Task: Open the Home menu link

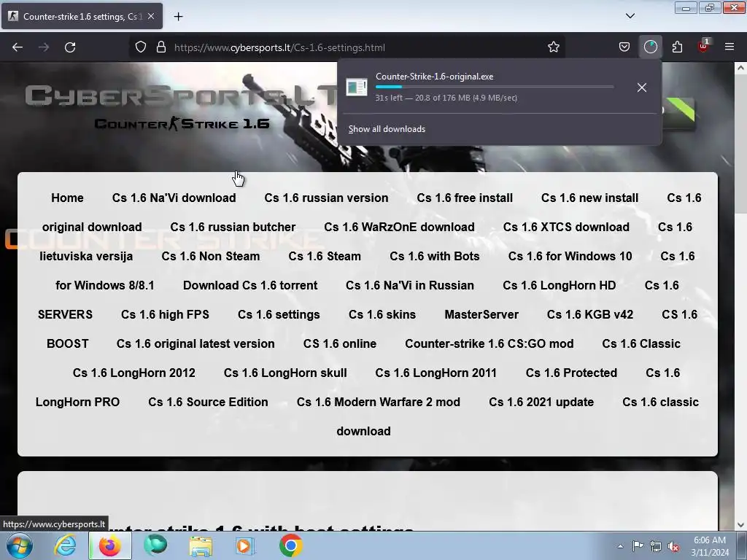Action: coord(67,198)
